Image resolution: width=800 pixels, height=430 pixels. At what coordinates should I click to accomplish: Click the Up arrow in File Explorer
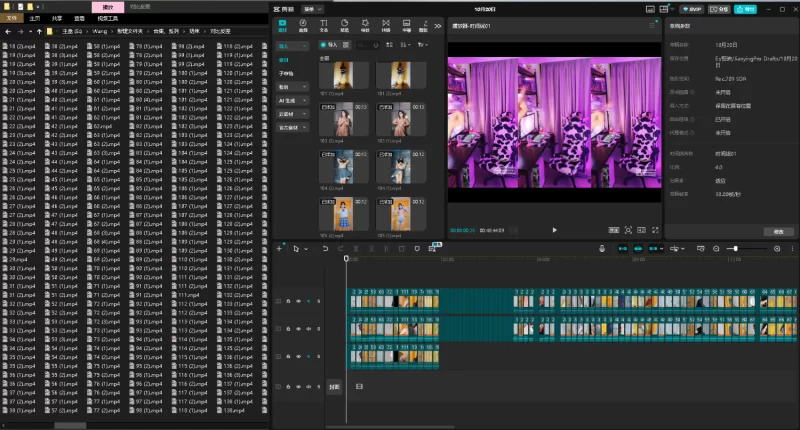pyautogui.click(x=38, y=31)
